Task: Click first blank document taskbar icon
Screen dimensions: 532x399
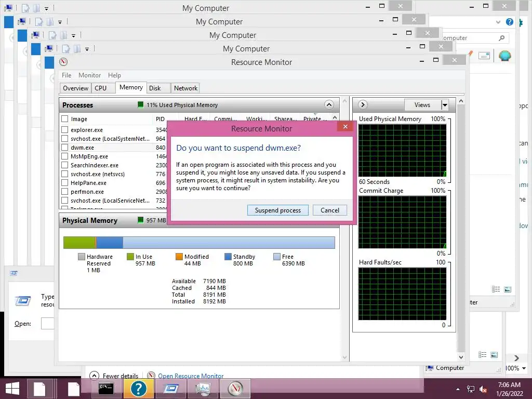Action: pos(39,389)
